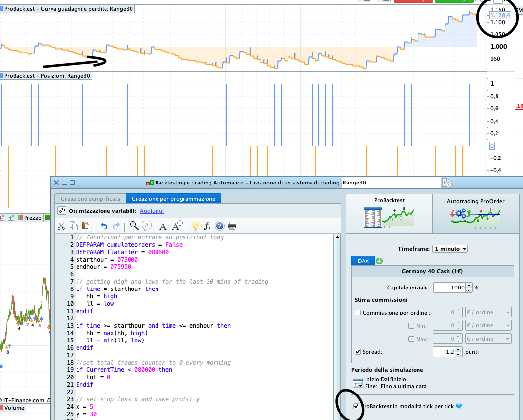This screenshot has width=523, height=420.
Task: Click the lightbulb icon in code toolbar
Action: [x=195, y=226]
